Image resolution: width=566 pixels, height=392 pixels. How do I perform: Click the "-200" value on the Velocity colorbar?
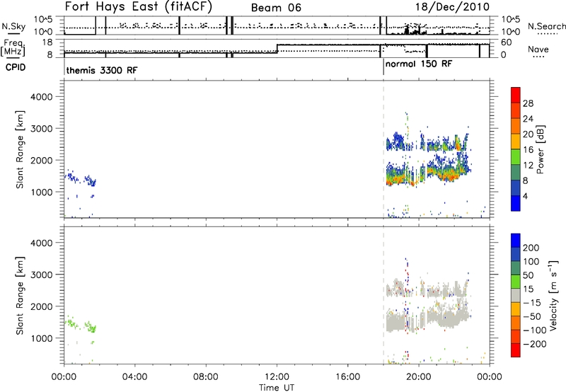click(534, 344)
